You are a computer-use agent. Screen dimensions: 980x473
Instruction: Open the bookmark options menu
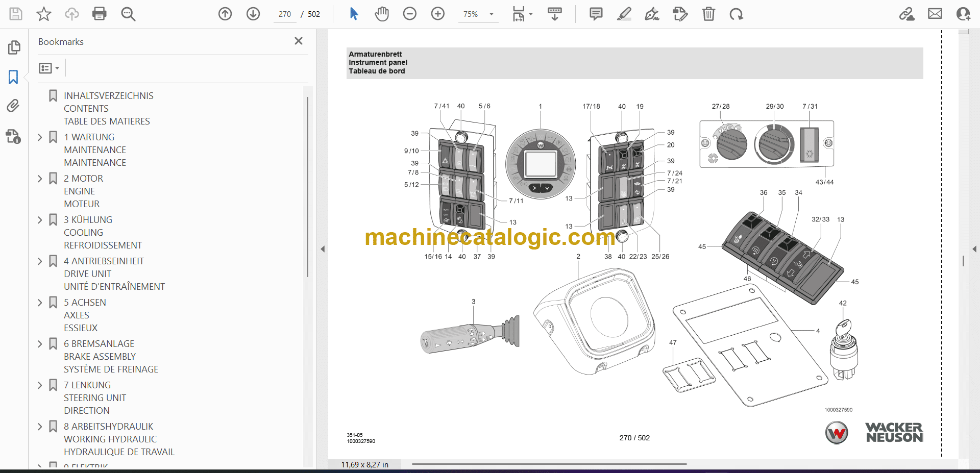pos(49,68)
